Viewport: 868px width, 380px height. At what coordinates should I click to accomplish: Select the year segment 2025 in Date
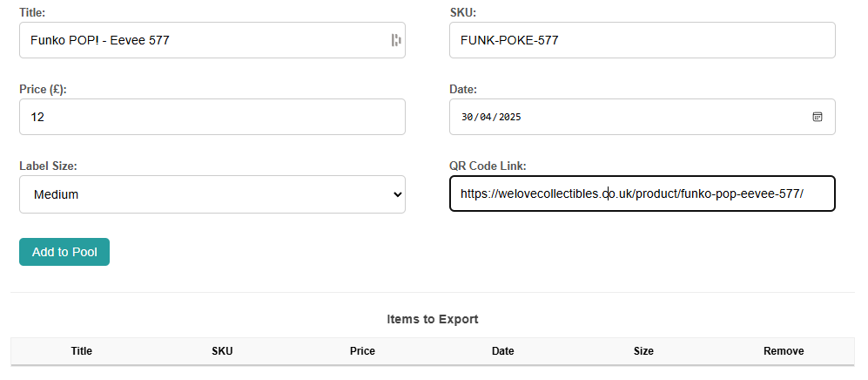click(x=510, y=117)
